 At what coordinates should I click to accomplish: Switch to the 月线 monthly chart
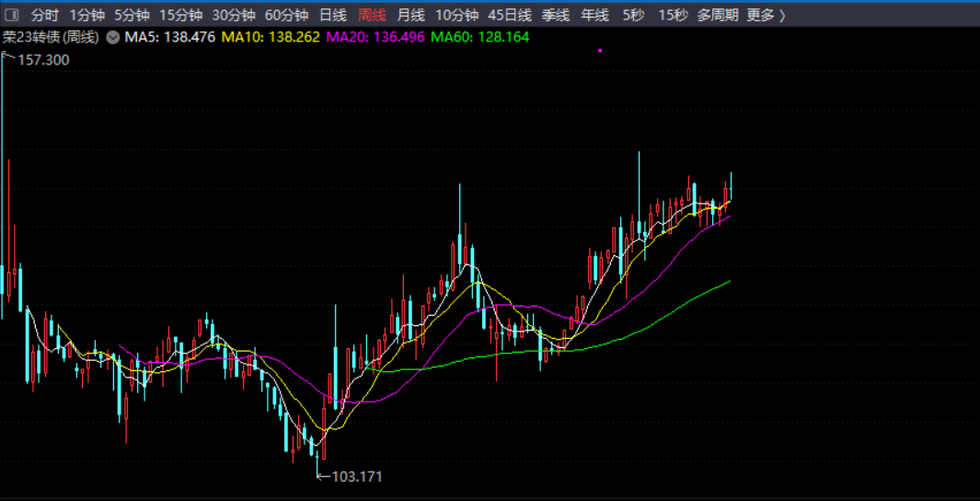(x=411, y=16)
